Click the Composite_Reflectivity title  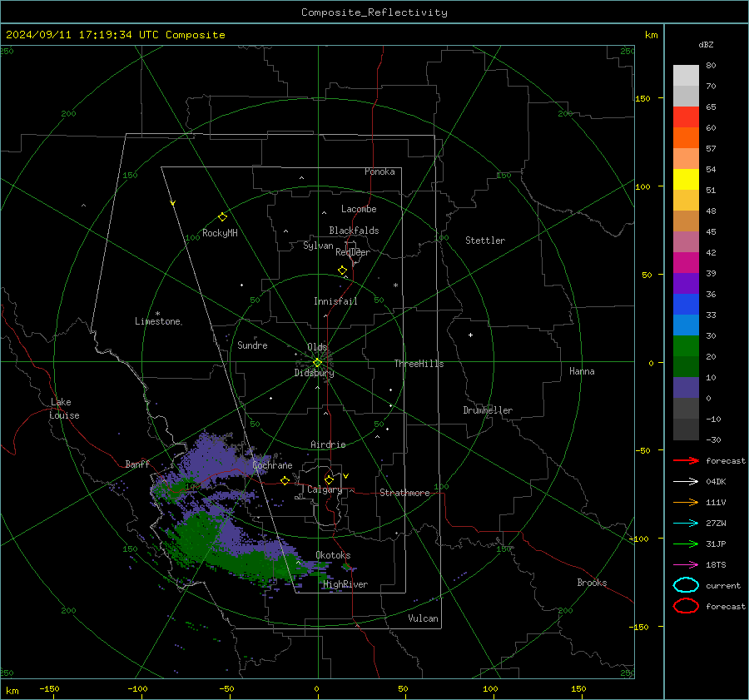pyautogui.click(x=374, y=12)
